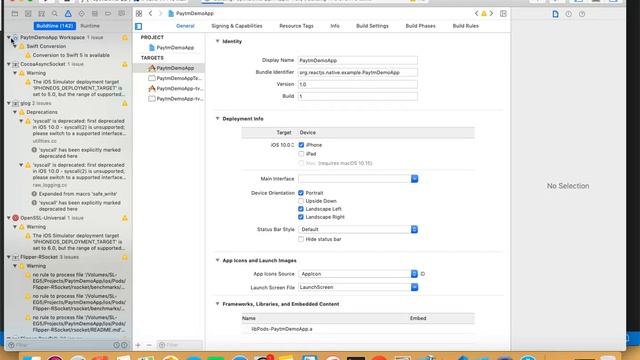Screen dimensions: 640x360
Task: Switch to Signing & Capabilities tab
Action: click(237, 26)
